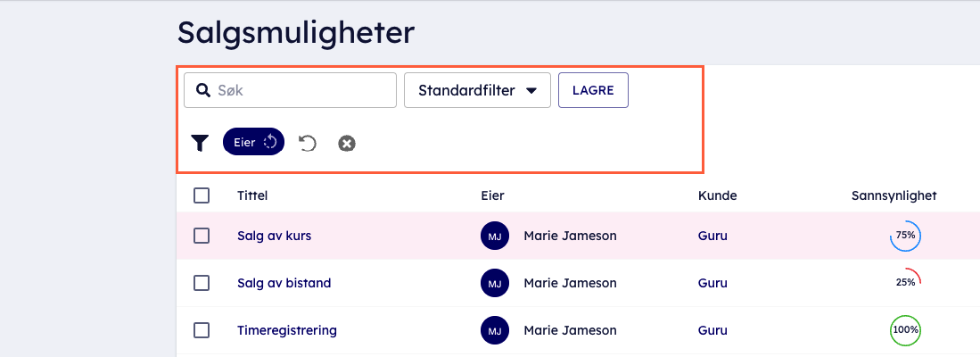Image resolution: width=980 pixels, height=357 pixels.
Task: Select the Timeregistrering row checkbox
Action: click(202, 330)
